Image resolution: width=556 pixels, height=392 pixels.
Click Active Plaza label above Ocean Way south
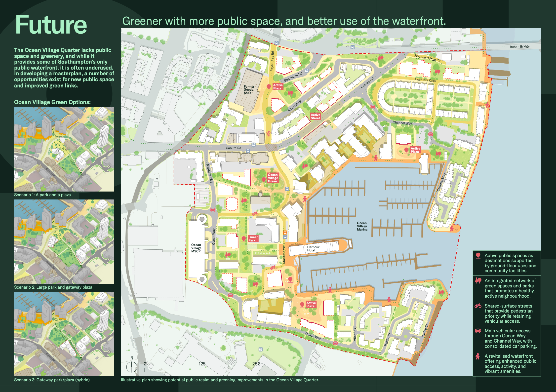[311, 305]
